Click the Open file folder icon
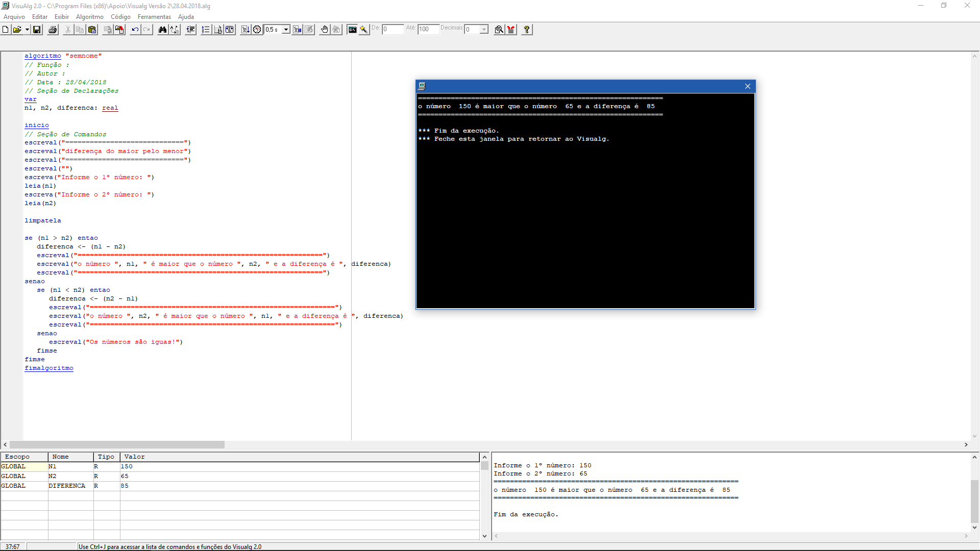 (17, 30)
